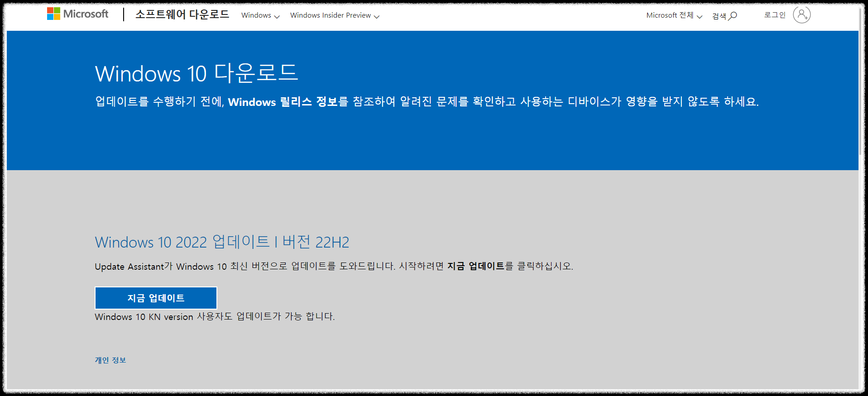
Task: Click the vertical page scrollbar
Action: (861, 81)
